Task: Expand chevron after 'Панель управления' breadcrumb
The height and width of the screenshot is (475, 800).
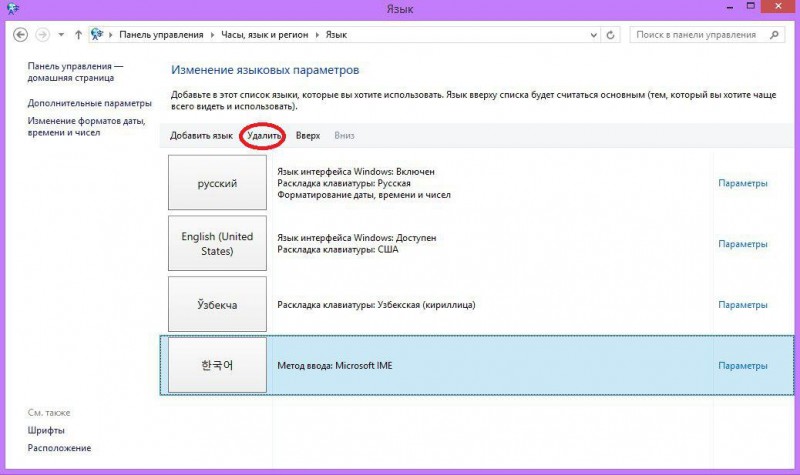Action: 212,35
